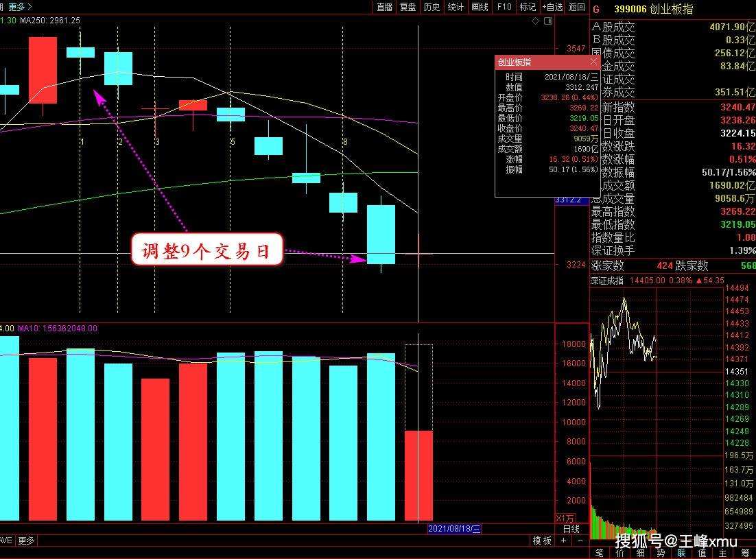The width and height of the screenshot is (756, 559).
Task: Click the MA10: 156362048.00 volume label
Action: 58,329
